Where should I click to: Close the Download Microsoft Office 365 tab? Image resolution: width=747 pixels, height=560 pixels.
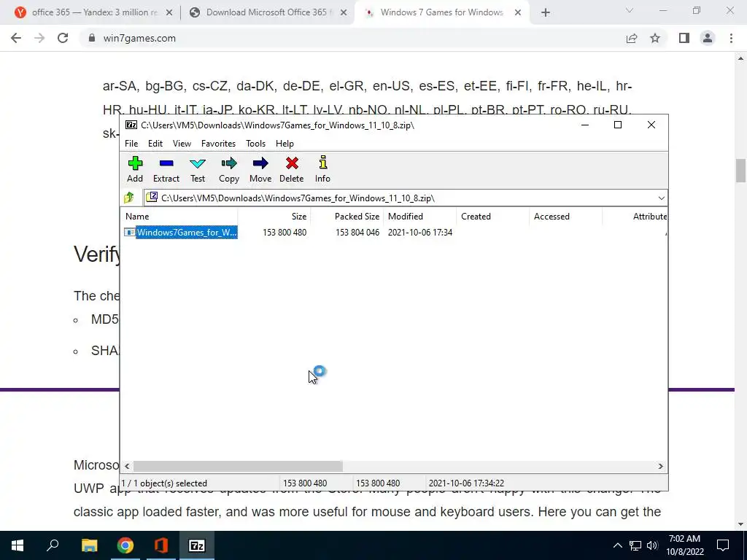coord(344,13)
